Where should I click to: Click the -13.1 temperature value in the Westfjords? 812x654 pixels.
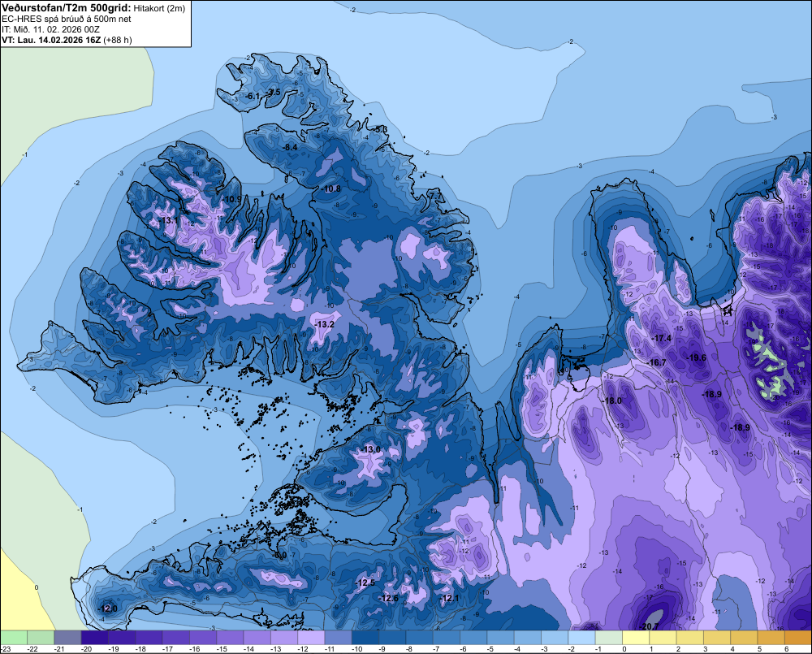[168, 220]
